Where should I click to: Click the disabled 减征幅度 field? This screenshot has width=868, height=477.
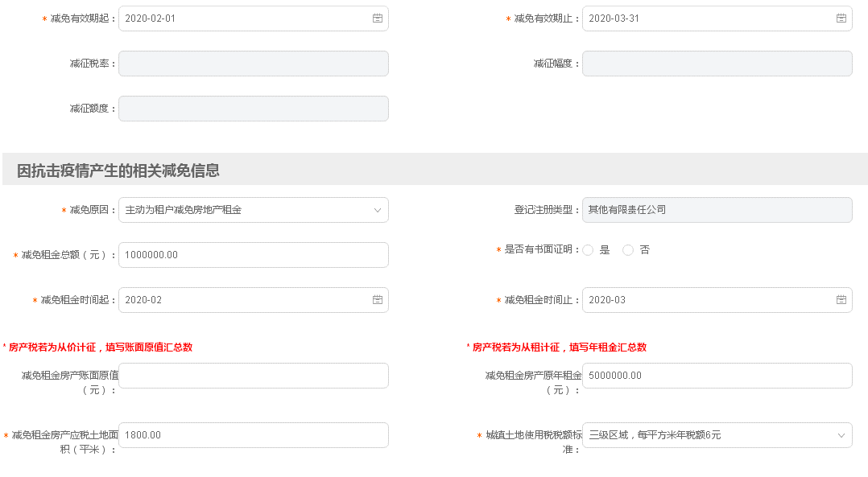[x=717, y=64]
